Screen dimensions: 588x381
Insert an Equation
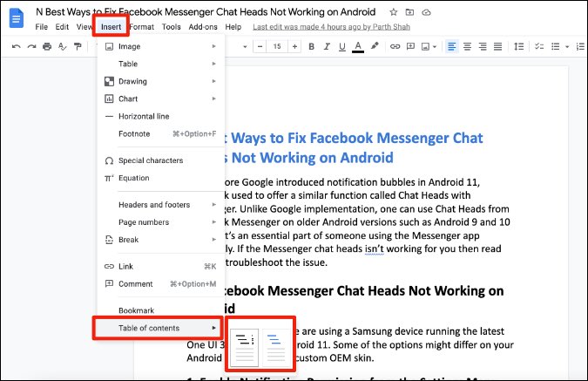click(160, 178)
